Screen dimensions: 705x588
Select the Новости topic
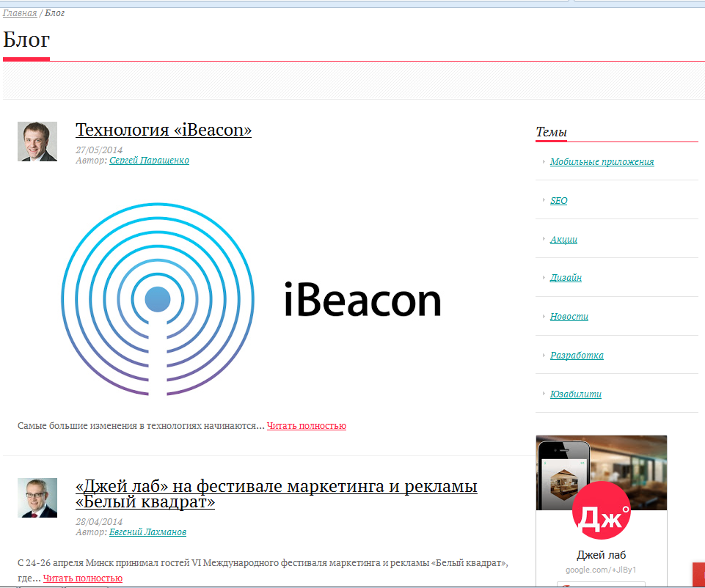569,317
